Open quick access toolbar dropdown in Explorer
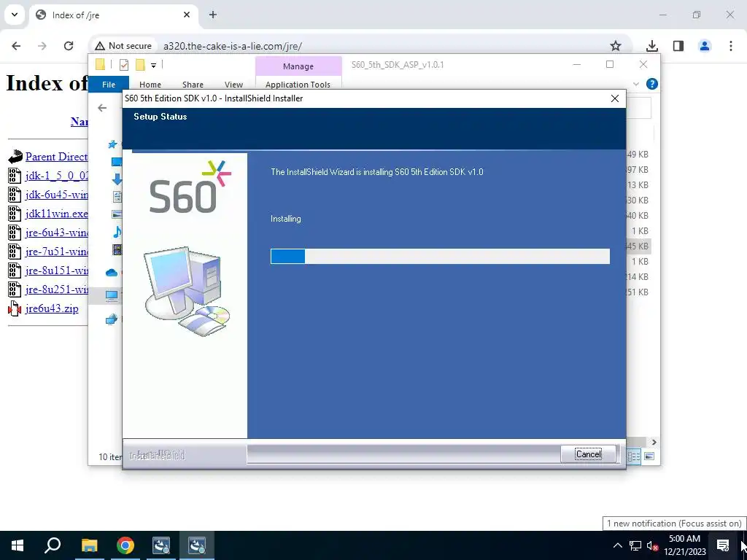The width and height of the screenshot is (747, 560). click(153, 65)
